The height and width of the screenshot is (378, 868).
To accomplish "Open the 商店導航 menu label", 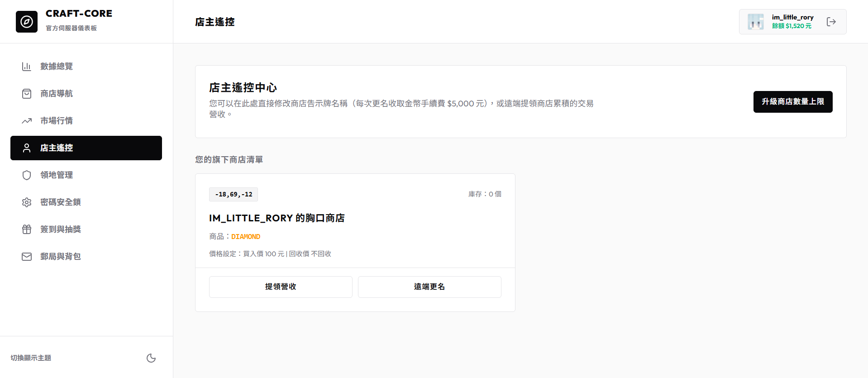I will pos(57,94).
